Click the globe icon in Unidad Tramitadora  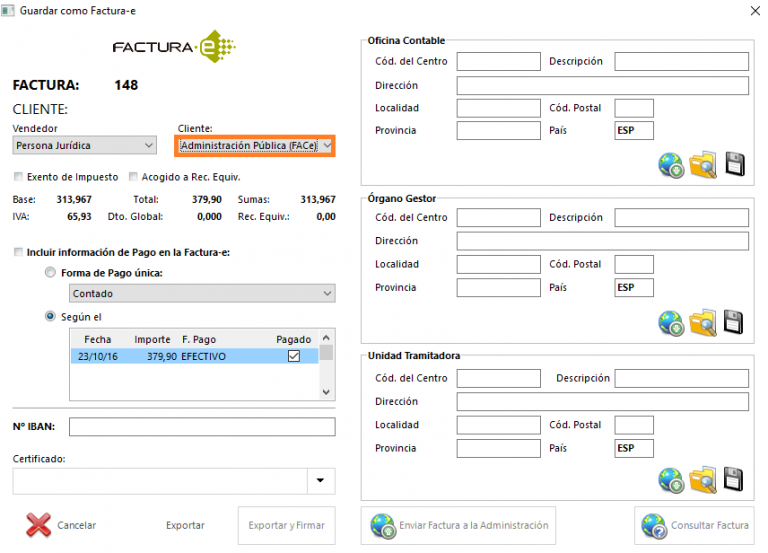coord(671,480)
